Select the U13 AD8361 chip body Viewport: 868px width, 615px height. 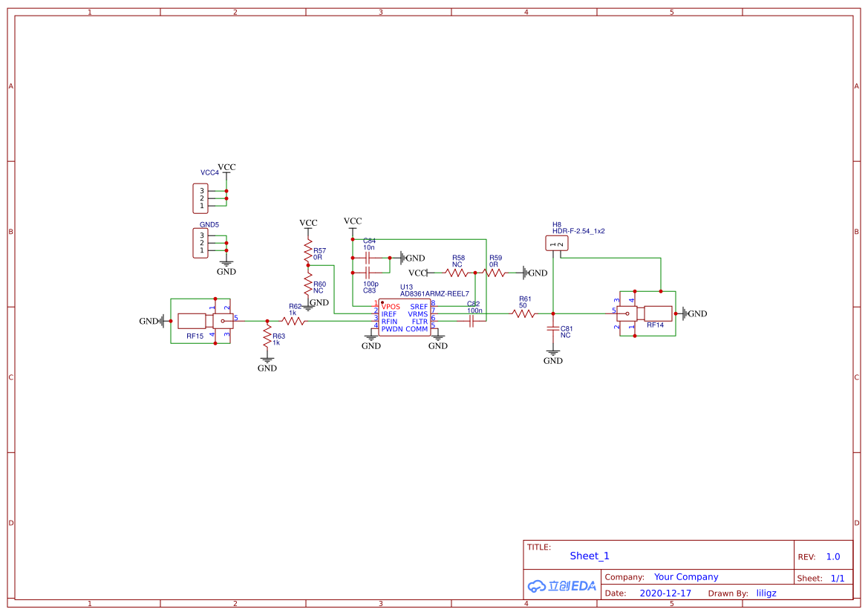(x=405, y=318)
